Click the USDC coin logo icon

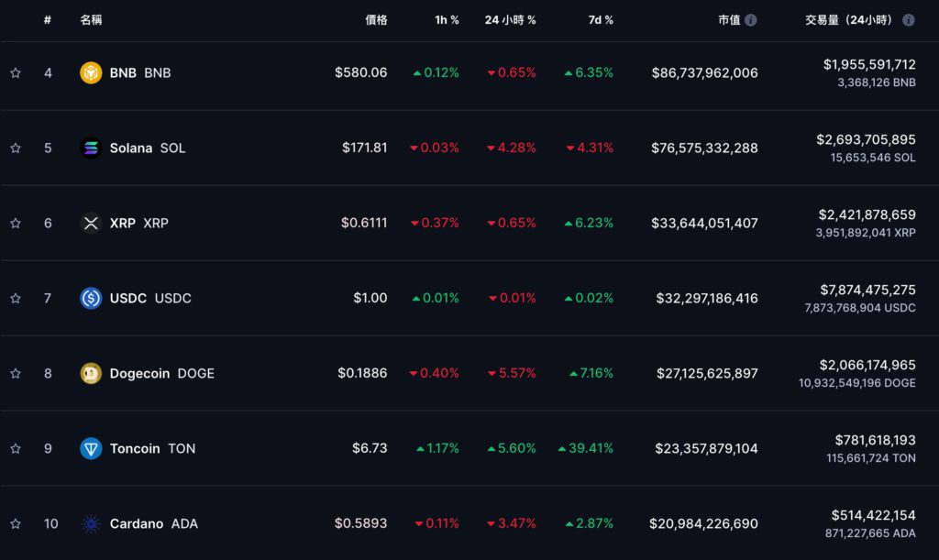tap(91, 298)
